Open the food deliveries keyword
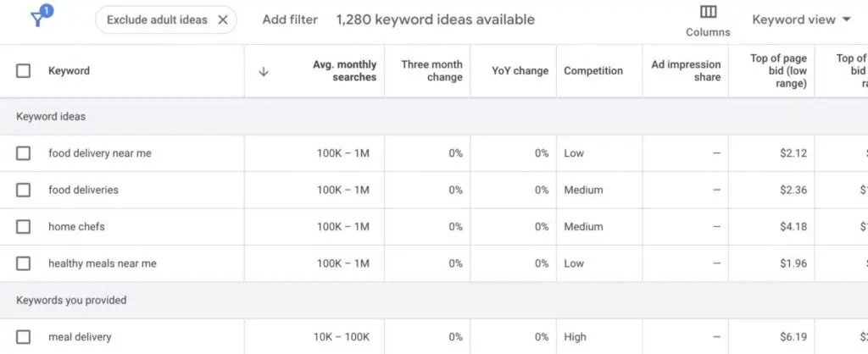Viewport: 868px width, 354px height. (x=83, y=190)
